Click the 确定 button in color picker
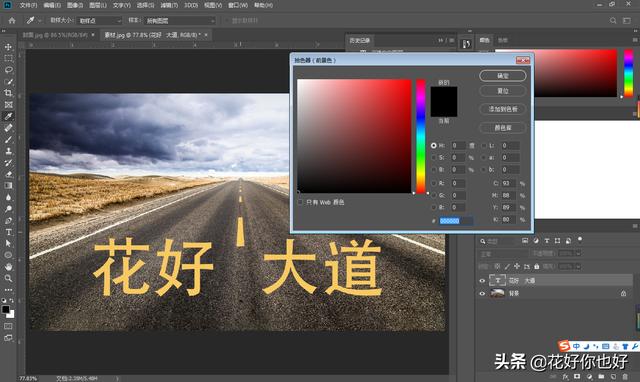The width and height of the screenshot is (640, 382). tap(502, 76)
